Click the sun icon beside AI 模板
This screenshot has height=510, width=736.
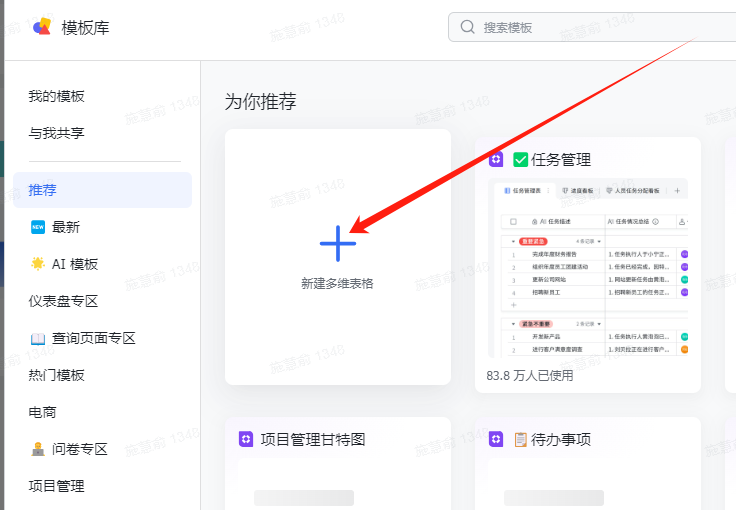(x=38, y=264)
